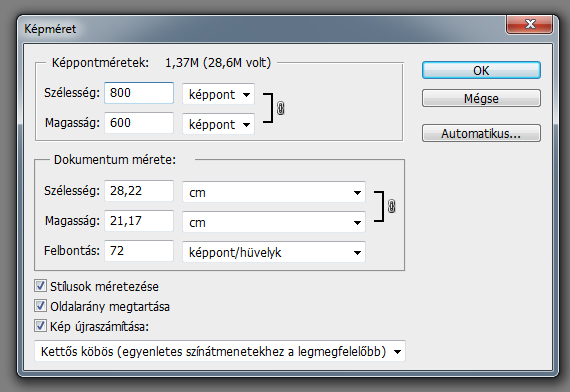This screenshot has height=392, width=570.
Task: Open Kettős köbös resampling method dropdown
Action: pos(220,351)
